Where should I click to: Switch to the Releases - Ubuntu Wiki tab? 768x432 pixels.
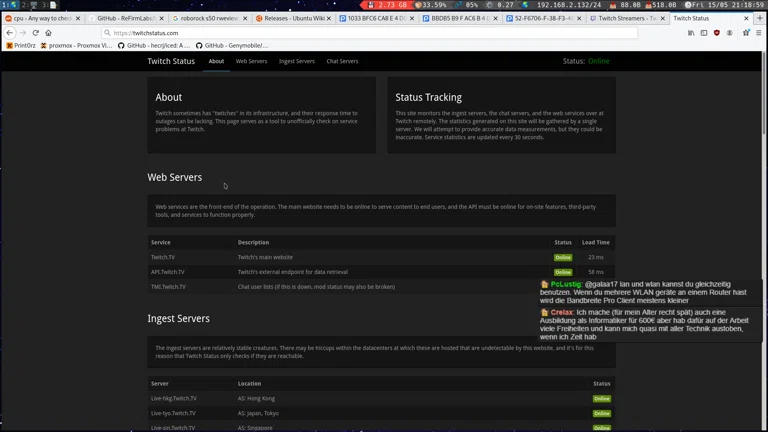pos(290,18)
